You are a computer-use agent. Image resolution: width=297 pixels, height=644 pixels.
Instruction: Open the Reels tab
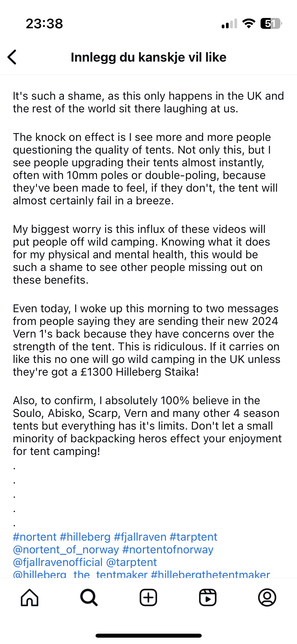[208, 597]
